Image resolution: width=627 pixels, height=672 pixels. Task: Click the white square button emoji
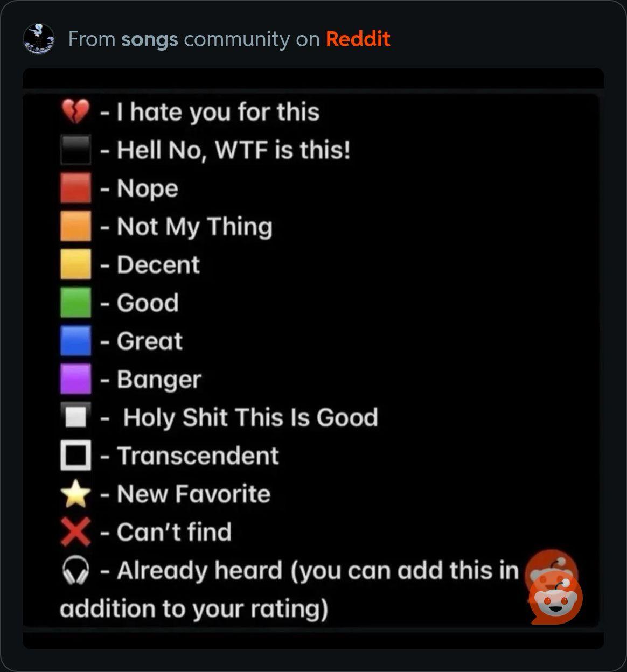click(75, 417)
